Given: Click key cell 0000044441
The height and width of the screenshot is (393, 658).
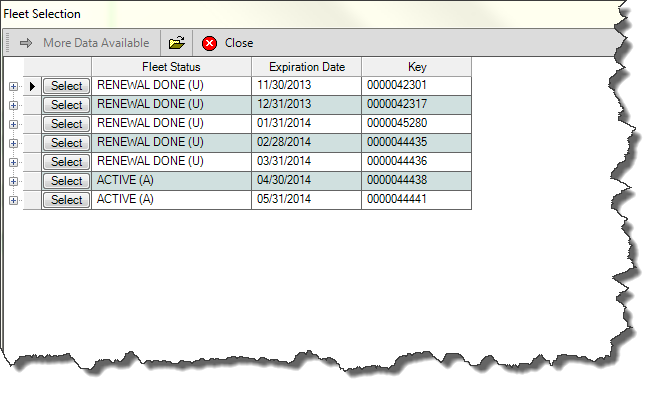Looking at the screenshot, I should pyautogui.click(x=416, y=200).
